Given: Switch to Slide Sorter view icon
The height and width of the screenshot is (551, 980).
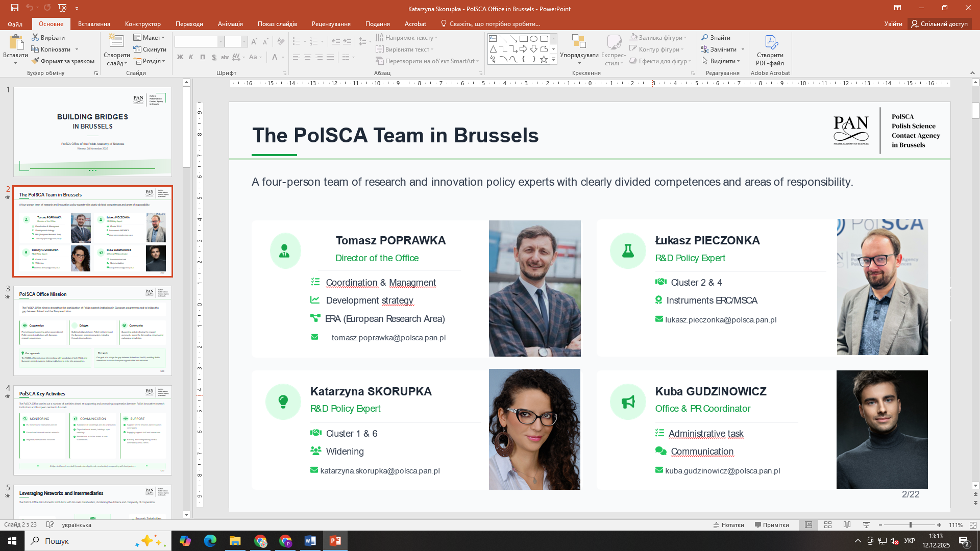Looking at the screenshot, I should [828, 525].
